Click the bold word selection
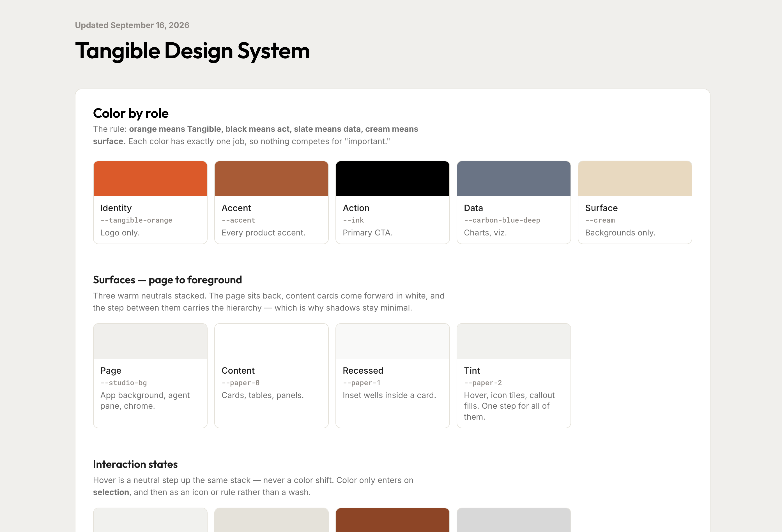This screenshot has height=532, width=782. pos(111,492)
